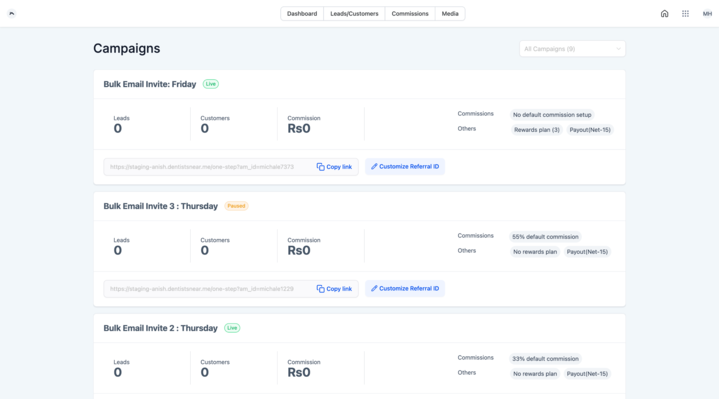This screenshot has height=399, width=719.
Task: Expand the All Campaigns (9) dropdown
Action: tap(572, 49)
